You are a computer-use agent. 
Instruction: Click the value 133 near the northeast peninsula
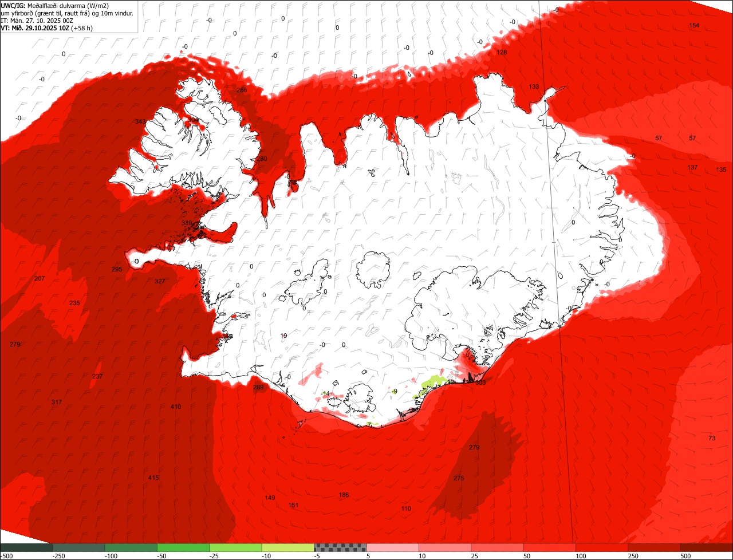click(534, 86)
